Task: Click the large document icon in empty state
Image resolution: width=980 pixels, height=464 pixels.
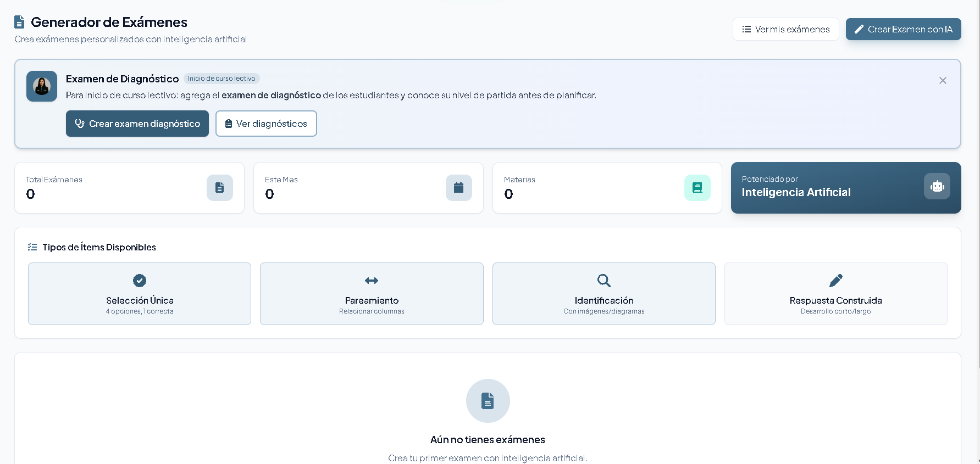Action: [488, 401]
